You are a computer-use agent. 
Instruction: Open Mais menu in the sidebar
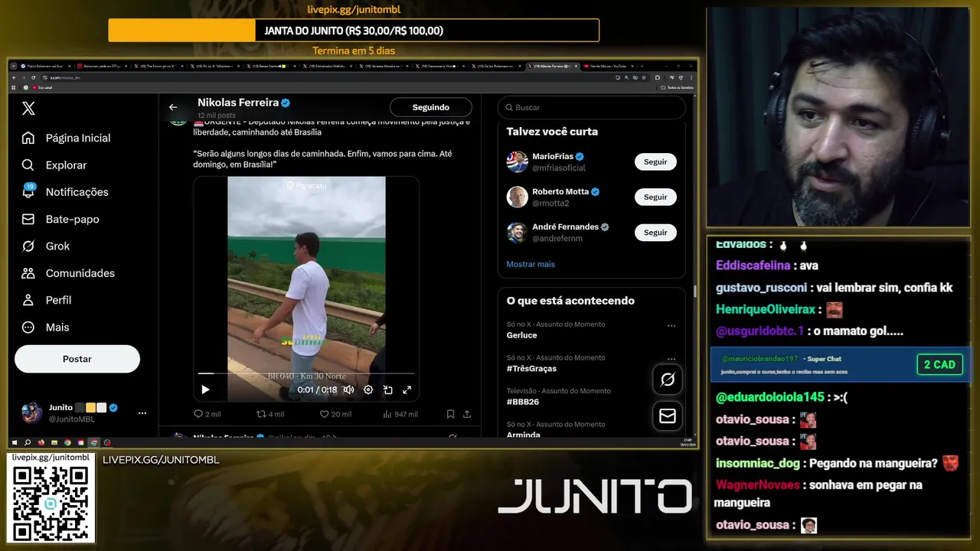[x=45, y=328]
